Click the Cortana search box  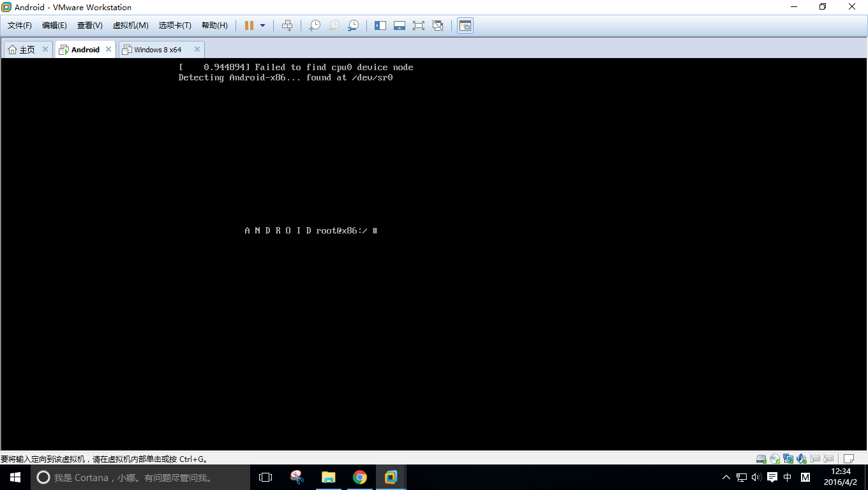[140, 477]
